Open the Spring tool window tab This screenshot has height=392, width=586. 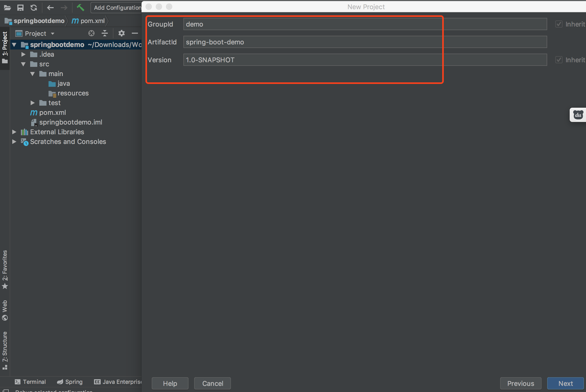point(70,382)
